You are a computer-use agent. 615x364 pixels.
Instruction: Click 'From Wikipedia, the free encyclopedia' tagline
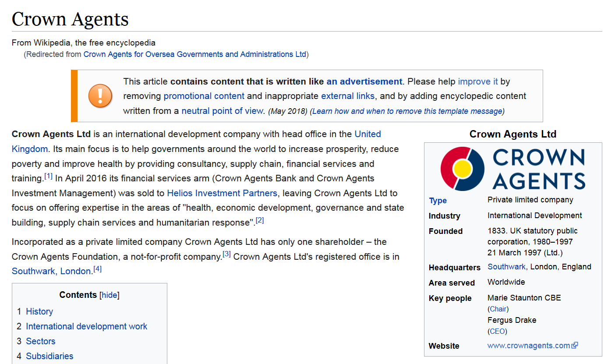[x=84, y=43]
